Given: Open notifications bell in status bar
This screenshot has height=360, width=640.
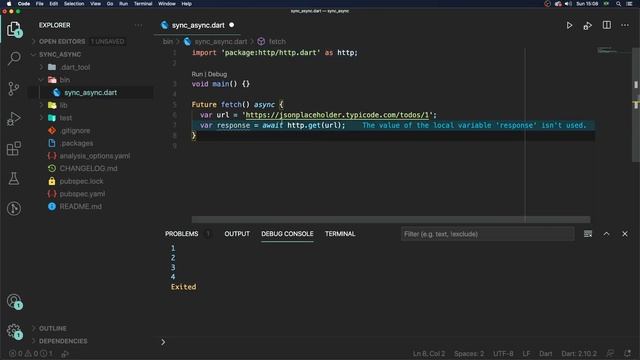Looking at the screenshot, I should (628, 353).
